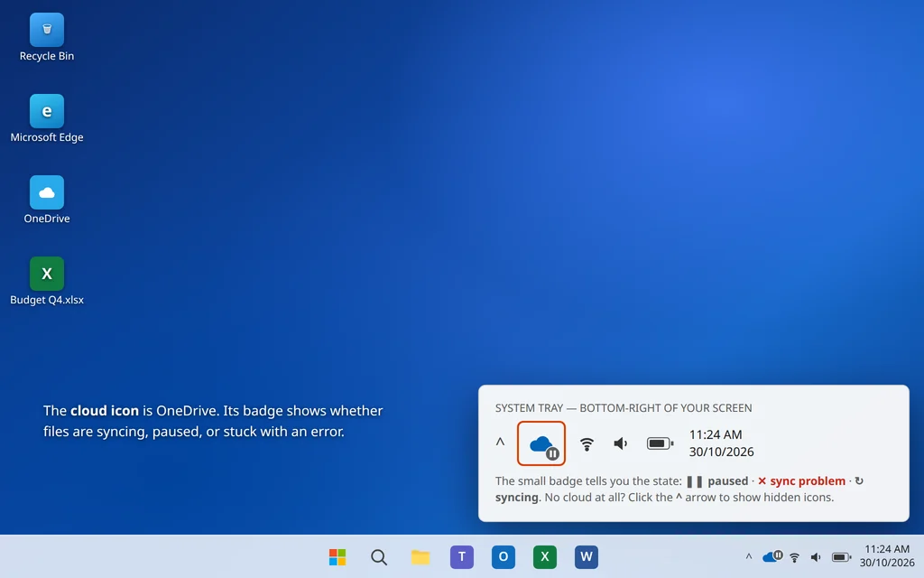Open Outlook from the taskbar
924x578 pixels.
click(504, 556)
